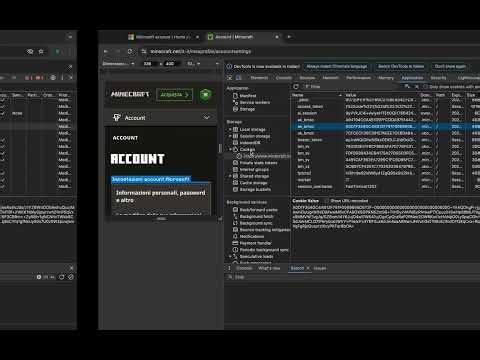This screenshot has height=360, width=480.
Task: Open Storage buckets in the sidebar
Action: click(255, 189)
